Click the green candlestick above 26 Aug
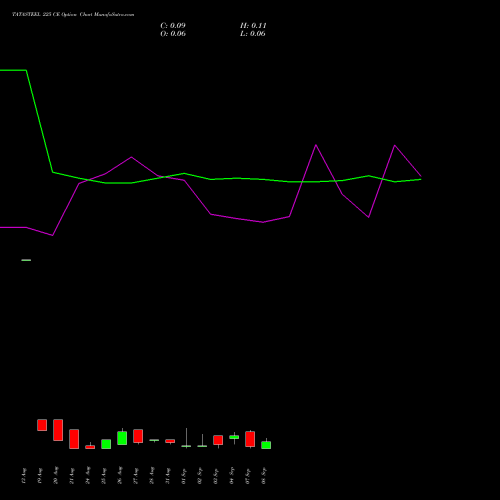The image size is (500, 500). click(x=122, y=438)
